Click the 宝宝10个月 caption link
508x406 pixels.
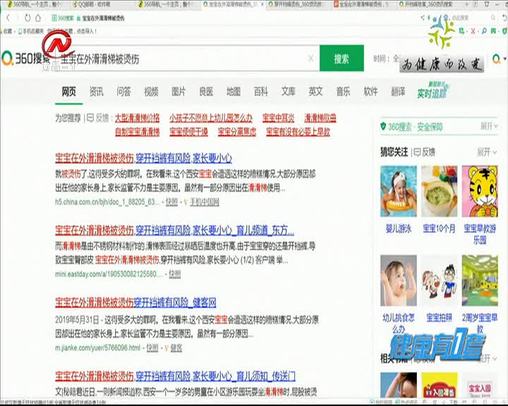pos(439,229)
